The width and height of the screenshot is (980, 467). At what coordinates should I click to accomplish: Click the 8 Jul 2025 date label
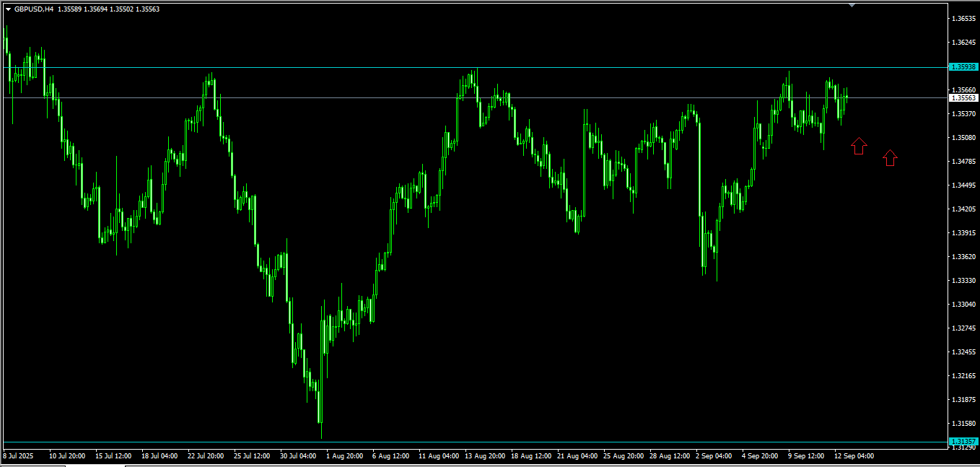(x=19, y=456)
